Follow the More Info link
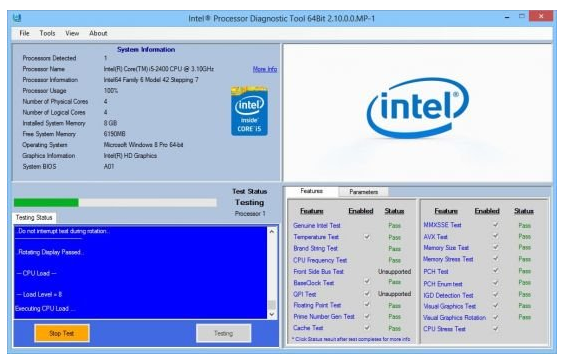Image resolution: width=563 pixels, height=363 pixels. pos(265,69)
